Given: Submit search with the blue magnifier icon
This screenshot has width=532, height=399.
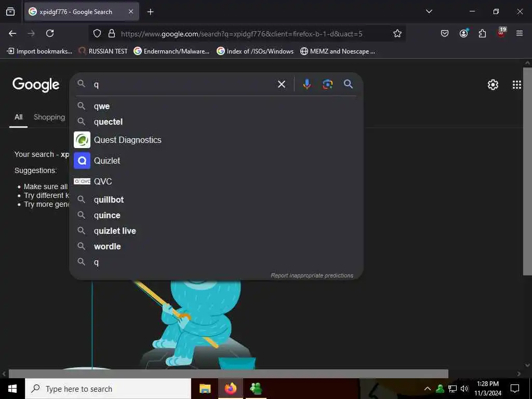Looking at the screenshot, I should tap(348, 84).
